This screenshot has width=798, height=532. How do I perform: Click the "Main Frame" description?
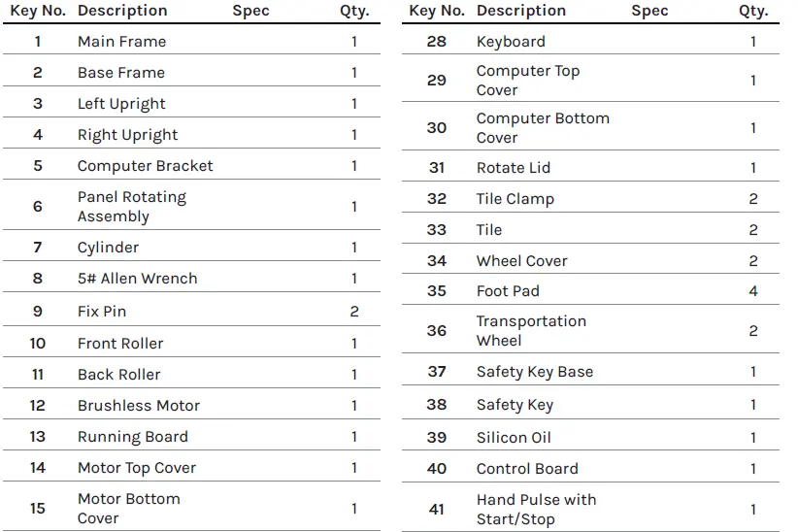(x=121, y=42)
